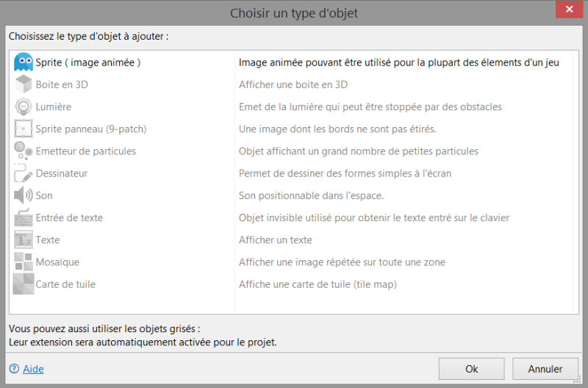Click the Carte de tuile icon
This screenshot has width=588, height=388.
(x=24, y=284)
